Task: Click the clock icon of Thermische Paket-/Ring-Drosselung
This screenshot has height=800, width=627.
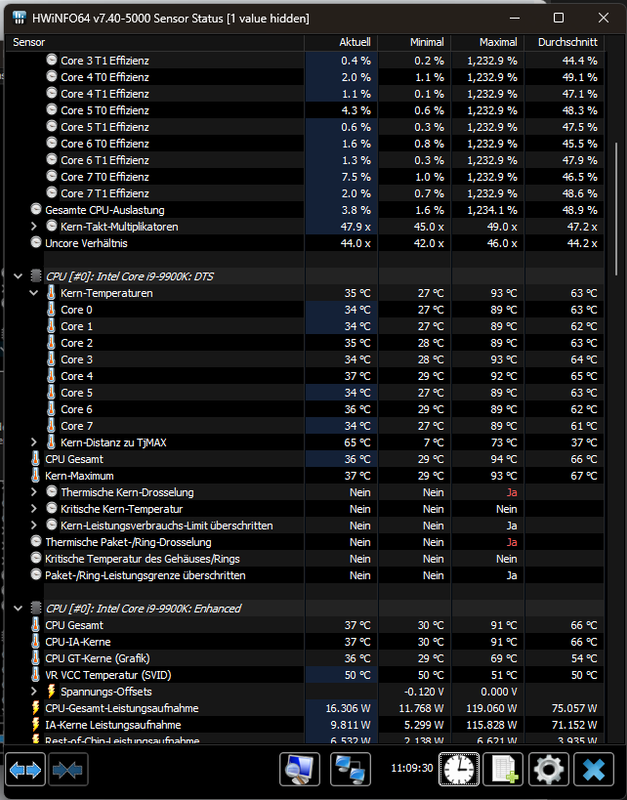Action: tap(36, 541)
